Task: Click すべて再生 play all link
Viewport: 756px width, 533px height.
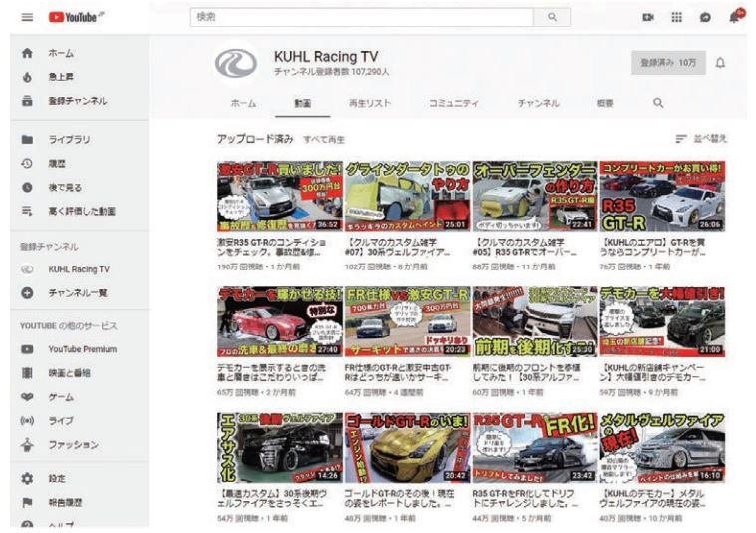Action: [x=324, y=140]
